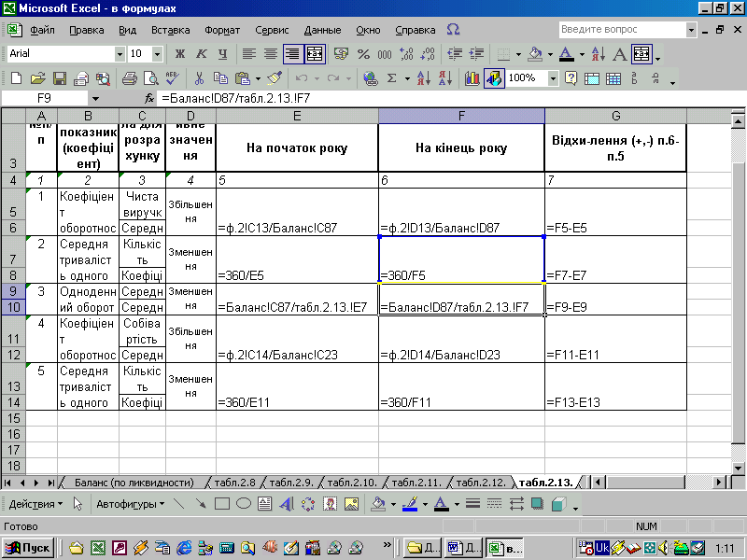
Task: Click the Пуск start button
Action: click(27, 548)
